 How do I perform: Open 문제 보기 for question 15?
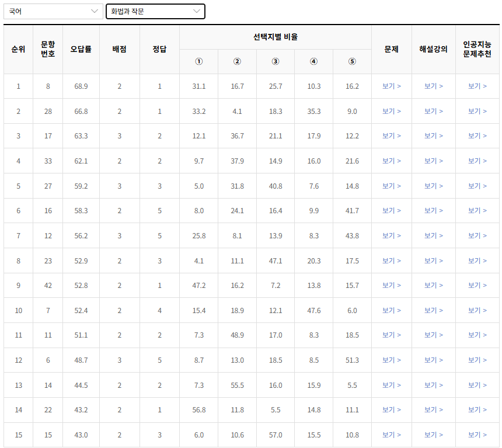(391, 435)
